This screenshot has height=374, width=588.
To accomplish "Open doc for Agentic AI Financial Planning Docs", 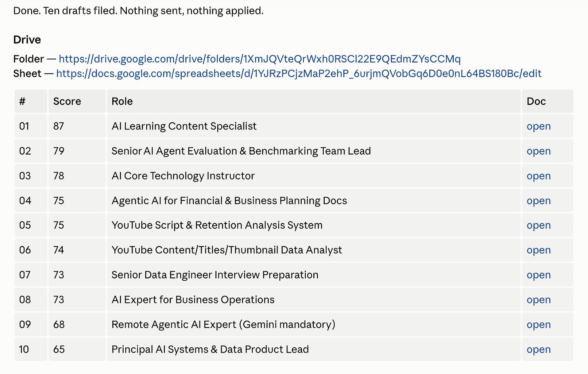I will (539, 201).
